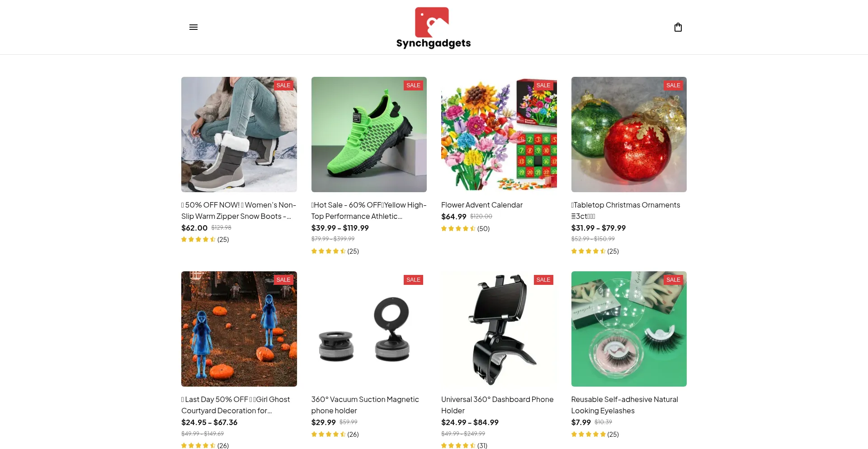
Task: Click 360° Vacuum Suction Magnetic holder title
Action: (x=365, y=405)
